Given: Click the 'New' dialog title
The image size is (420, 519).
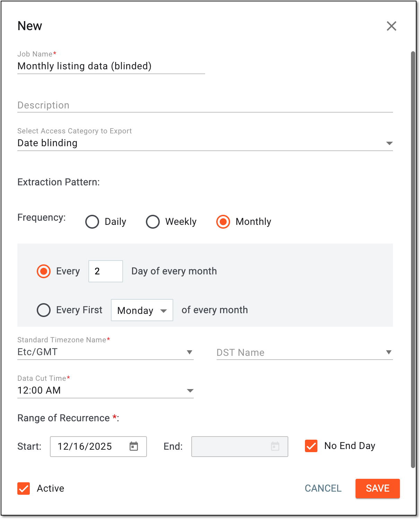Looking at the screenshot, I should (x=30, y=26).
